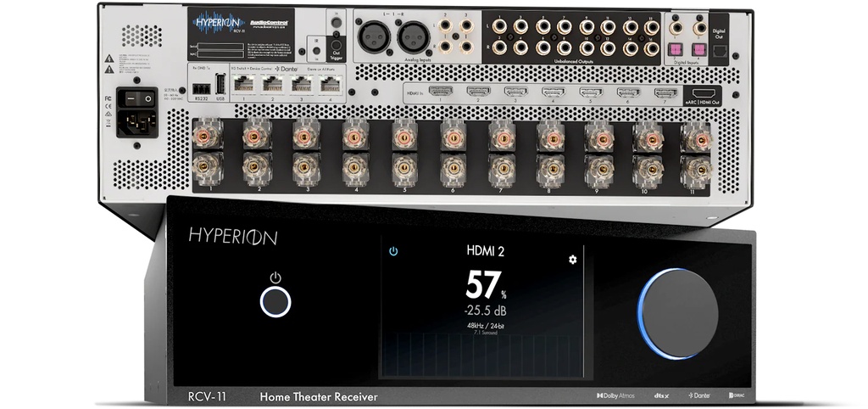868x409 pixels.
Task: Push the round front-panel power button
Action: click(275, 302)
